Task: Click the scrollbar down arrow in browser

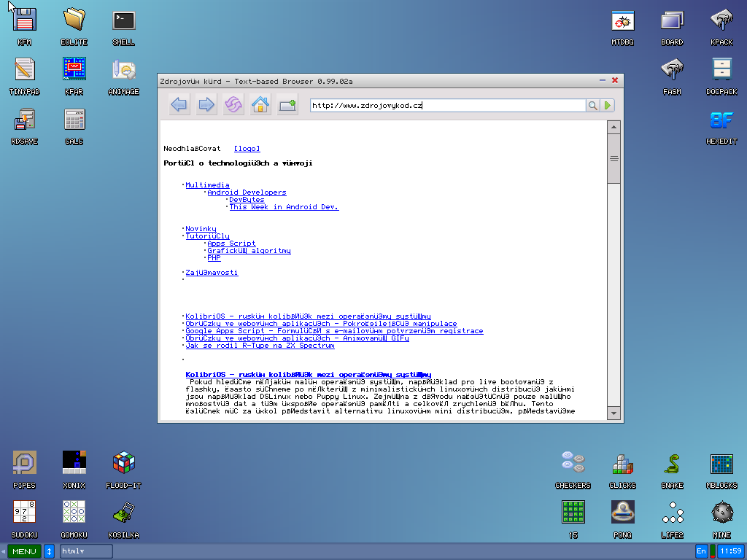Action: tap(614, 413)
